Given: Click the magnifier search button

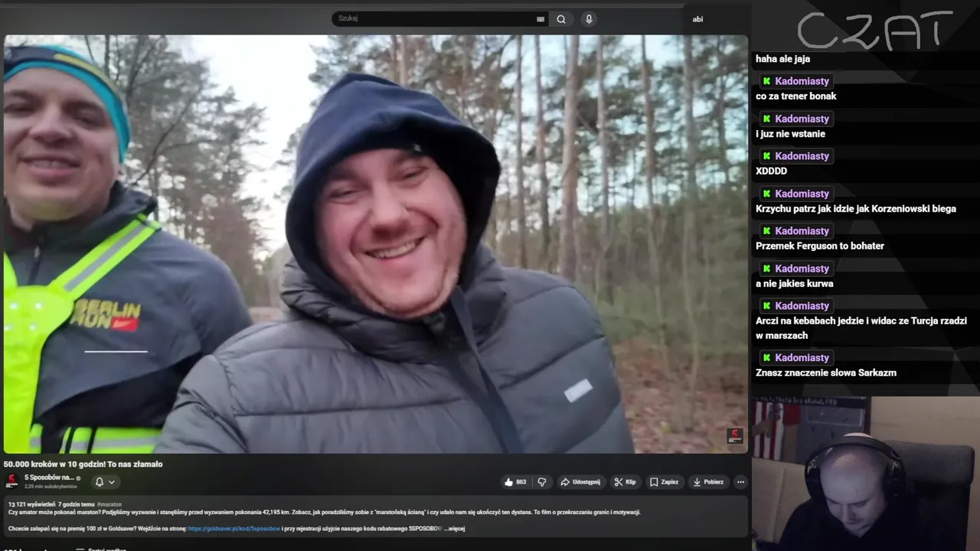Looking at the screenshot, I should tap(561, 19).
